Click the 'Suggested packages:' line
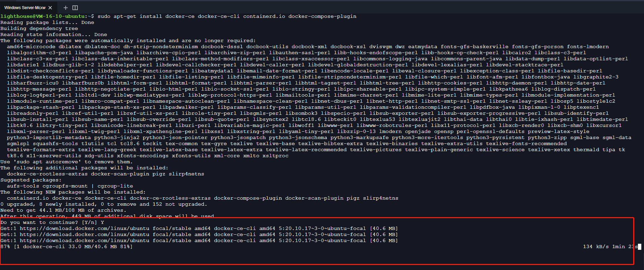Image resolution: width=644 pixels, height=270 pixels. (31, 180)
